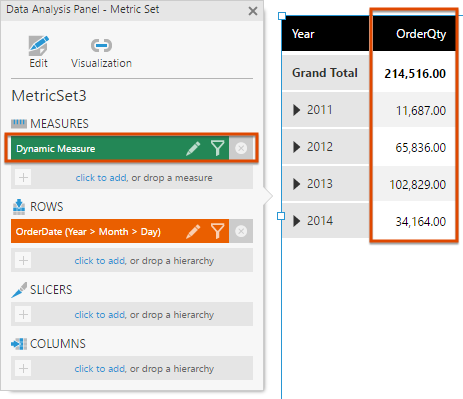Click plus icon under Rows section
Screen dimensions: 463x399
(x=23, y=260)
